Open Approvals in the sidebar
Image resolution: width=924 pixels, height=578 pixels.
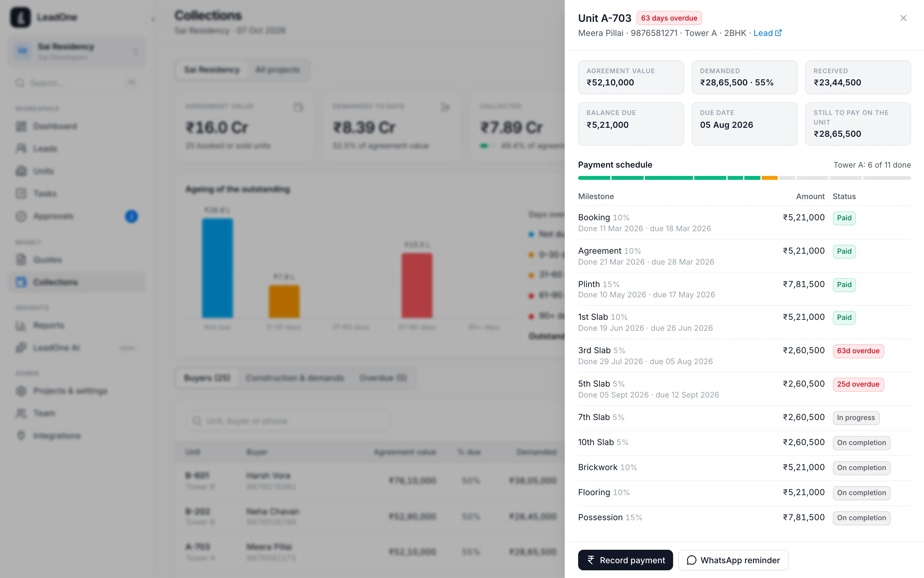coord(76,216)
